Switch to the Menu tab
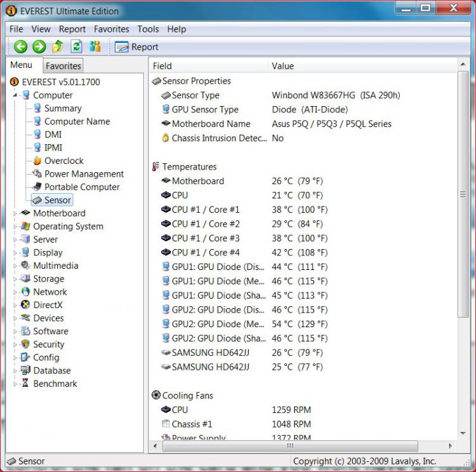The height and width of the screenshot is (472, 476). pos(21,65)
